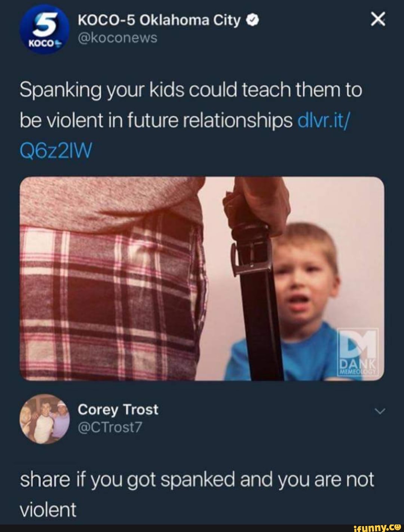Image resolution: width=404 pixels, height=532 pixels.
Task: Expand the chevron menu on Corey's tweet
Action: tap(379, 412)
